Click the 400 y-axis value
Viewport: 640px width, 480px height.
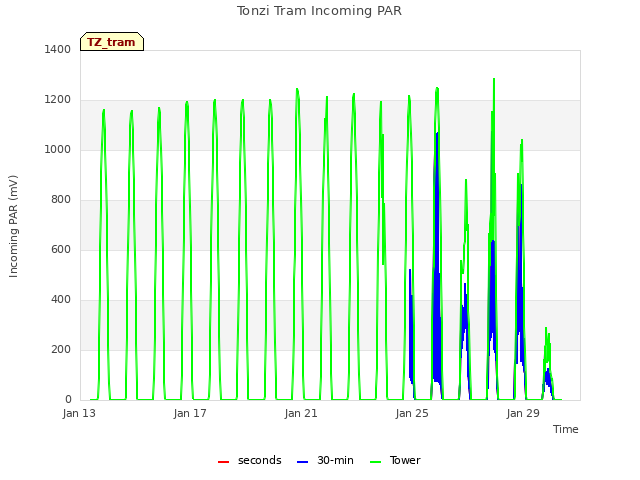pyautogui.click(x=61, y=300)
